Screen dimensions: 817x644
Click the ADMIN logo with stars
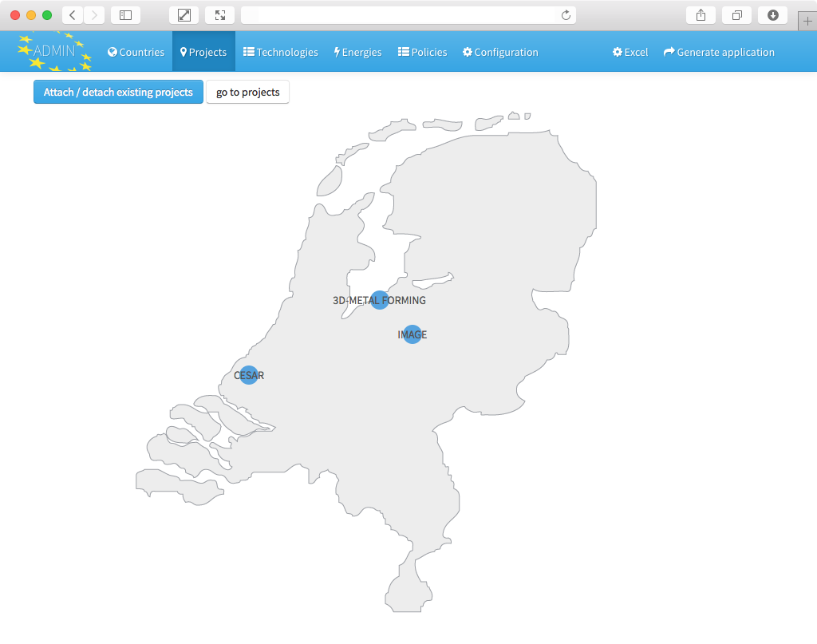(x=54, y=51)
